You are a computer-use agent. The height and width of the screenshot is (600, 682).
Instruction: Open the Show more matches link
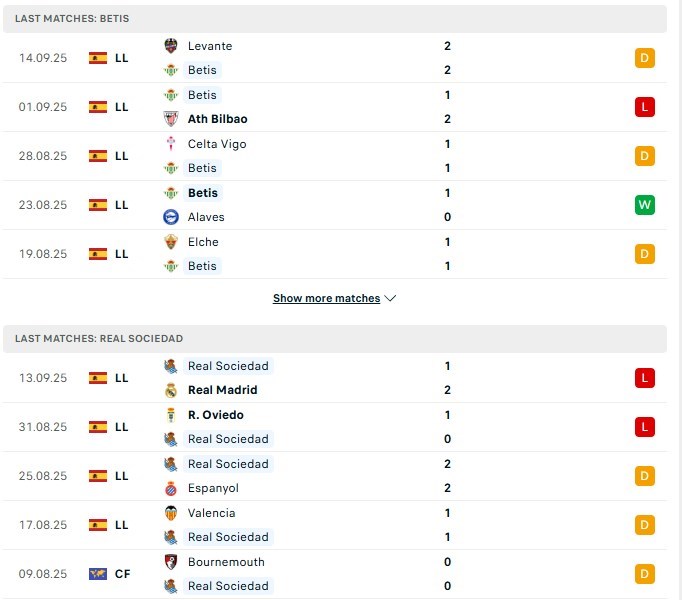pos(326,298)
